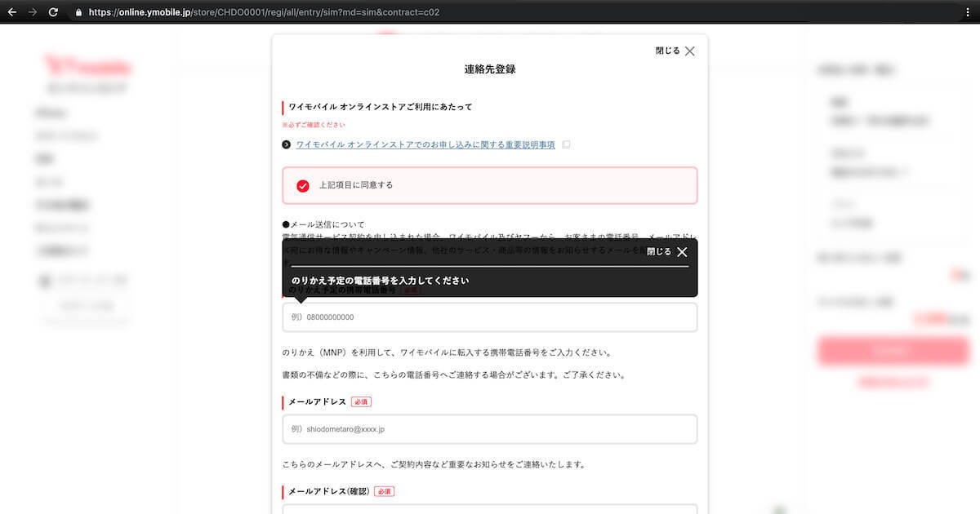
Task: Dismiss the black tooltip with 閉じる X
Action: click(x=682, y=252)
